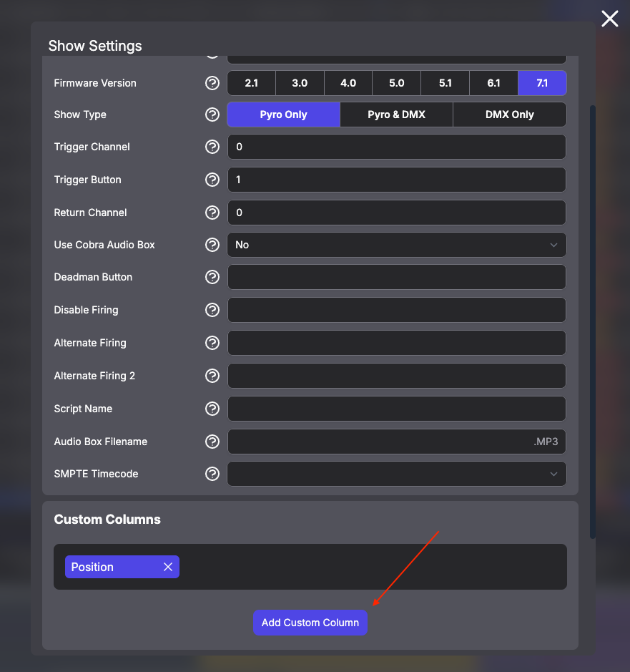Choose Pyro Only show type
630x672 pixels.
pos(283,115)
